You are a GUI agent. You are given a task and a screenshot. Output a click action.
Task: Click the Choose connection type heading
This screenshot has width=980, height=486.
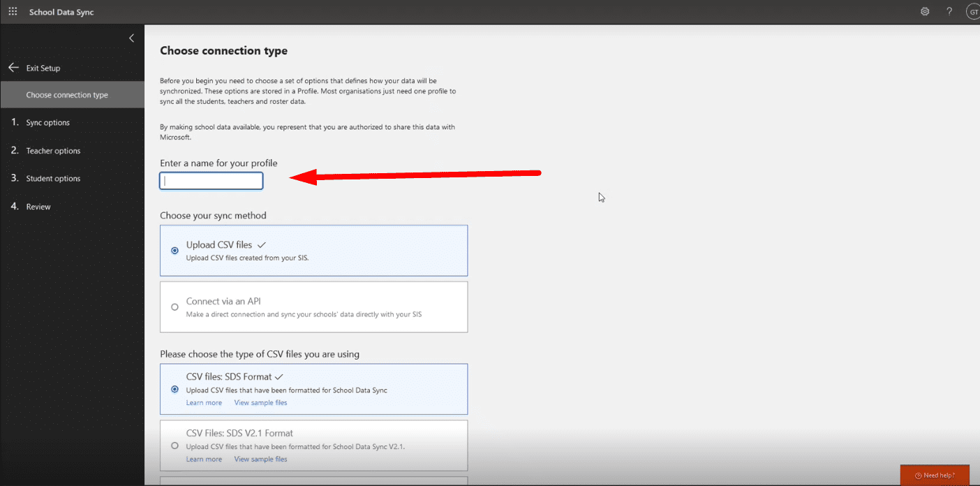(223, 51)
